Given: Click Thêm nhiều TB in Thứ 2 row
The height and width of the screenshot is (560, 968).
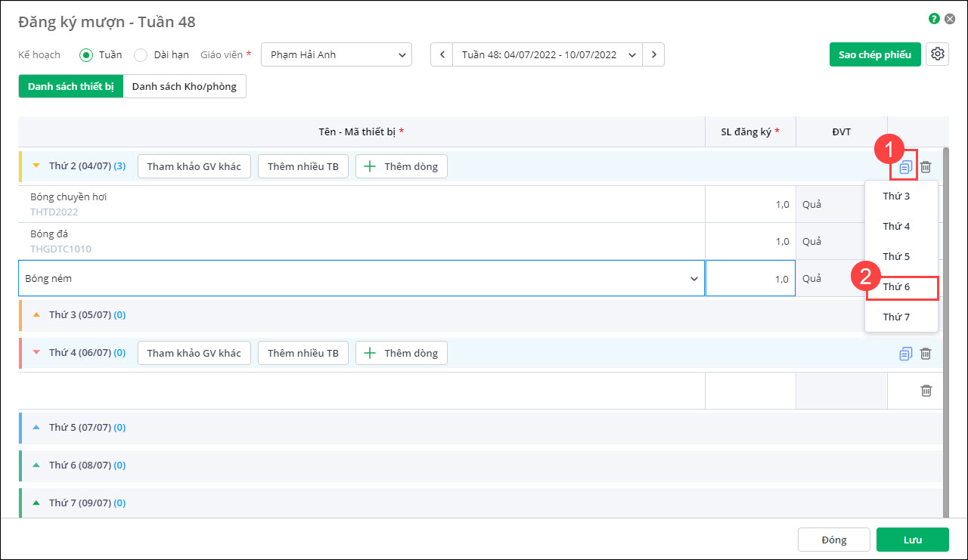Looking at the screenshot, I should (303, 166).
